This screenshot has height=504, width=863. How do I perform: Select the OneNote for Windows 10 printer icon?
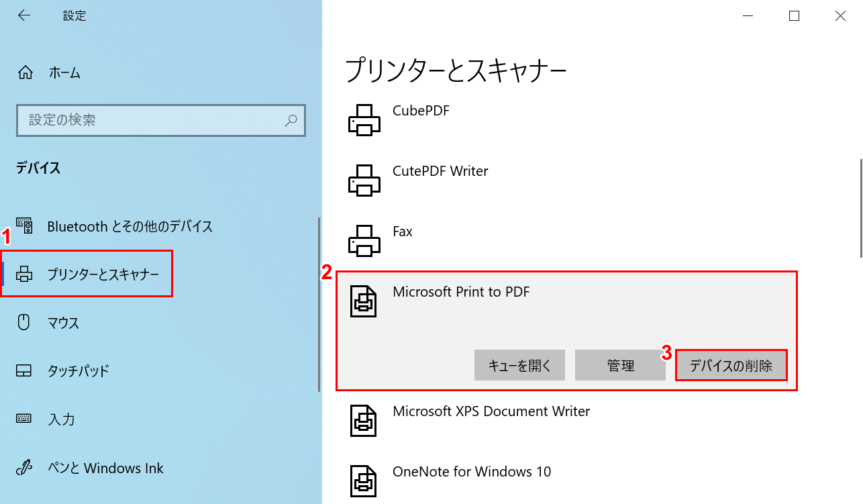pyautogui.click(x=364, y=481)
